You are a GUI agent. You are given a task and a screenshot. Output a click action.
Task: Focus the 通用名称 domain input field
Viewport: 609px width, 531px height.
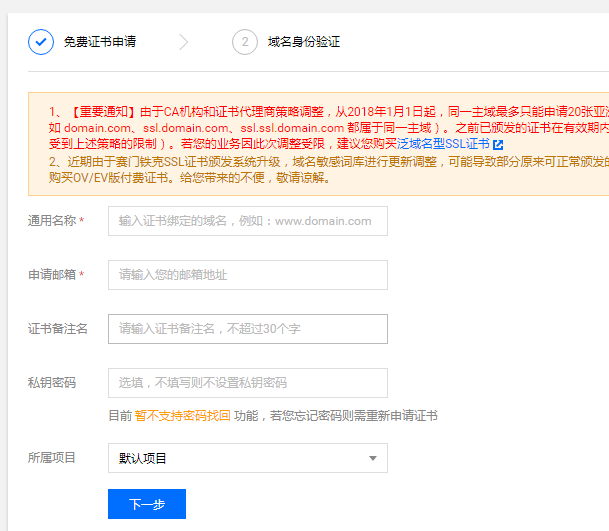pos(248,221)
